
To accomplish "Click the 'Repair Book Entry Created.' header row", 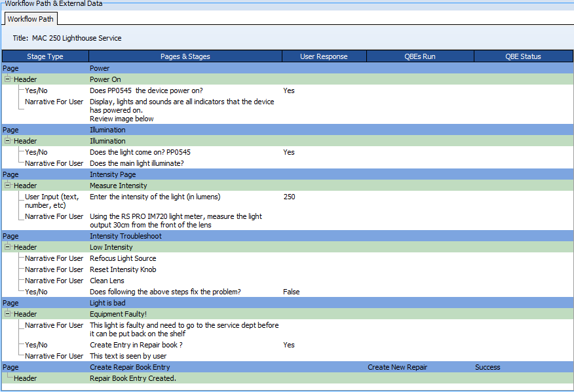I will click(132, 378).
